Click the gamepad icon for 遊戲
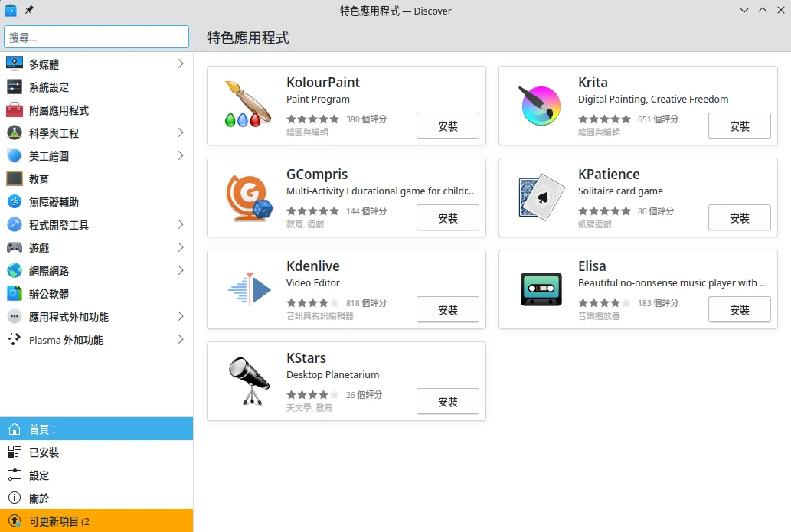 pos(15,247)
